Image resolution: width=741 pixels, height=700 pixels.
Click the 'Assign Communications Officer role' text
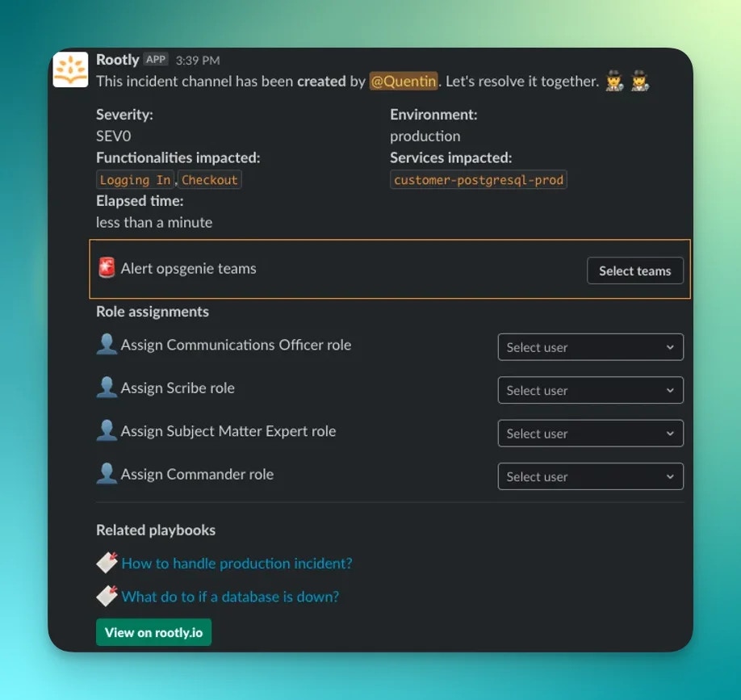coord(236,345)
